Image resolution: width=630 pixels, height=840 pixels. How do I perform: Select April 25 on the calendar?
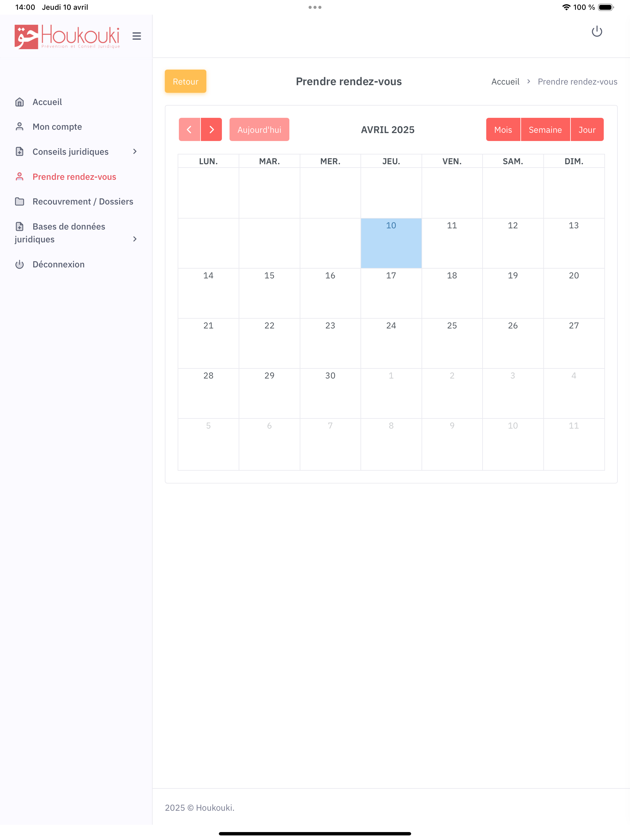pos(452,343)
